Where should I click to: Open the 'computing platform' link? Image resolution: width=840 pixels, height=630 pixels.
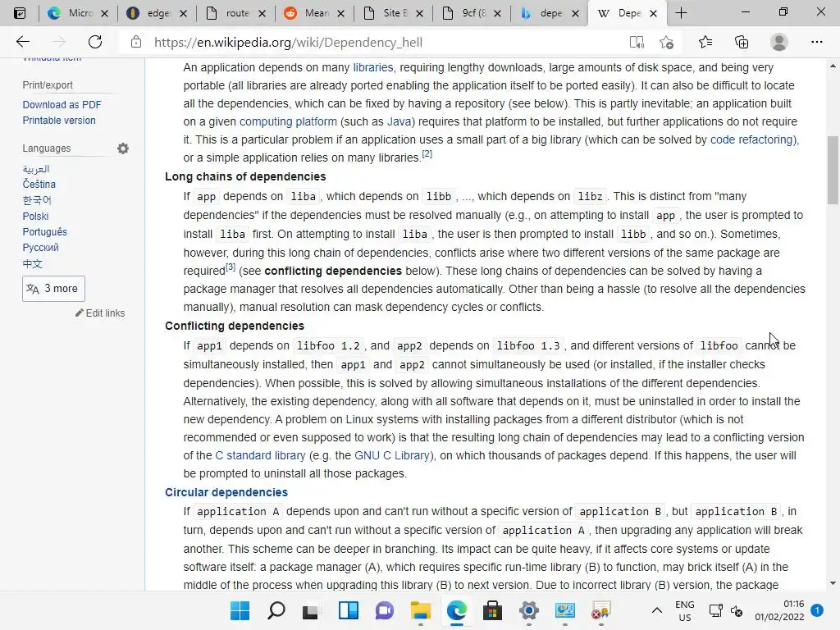pyautogui.click(x=288, y=121)
